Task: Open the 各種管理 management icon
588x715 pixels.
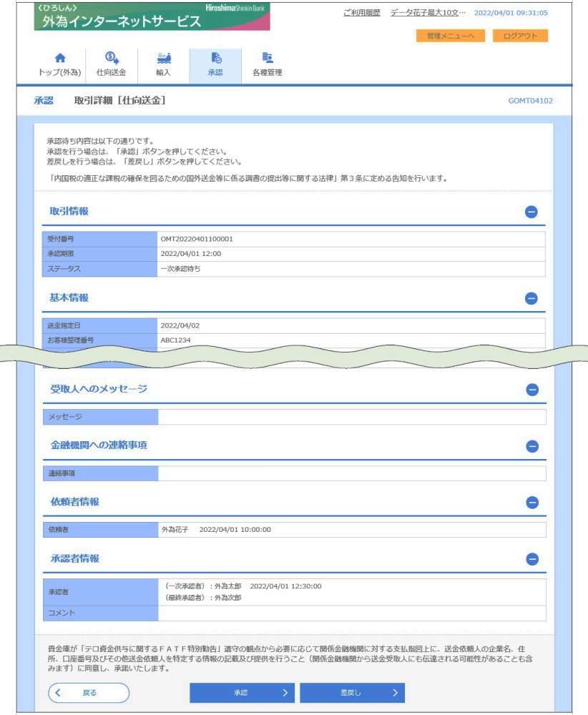Action: coord(268,58)
